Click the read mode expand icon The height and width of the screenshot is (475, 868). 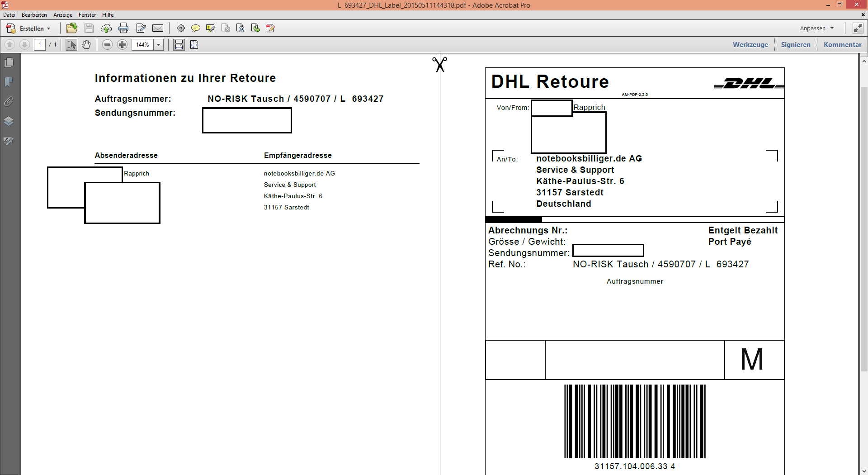tap(858, 28)
